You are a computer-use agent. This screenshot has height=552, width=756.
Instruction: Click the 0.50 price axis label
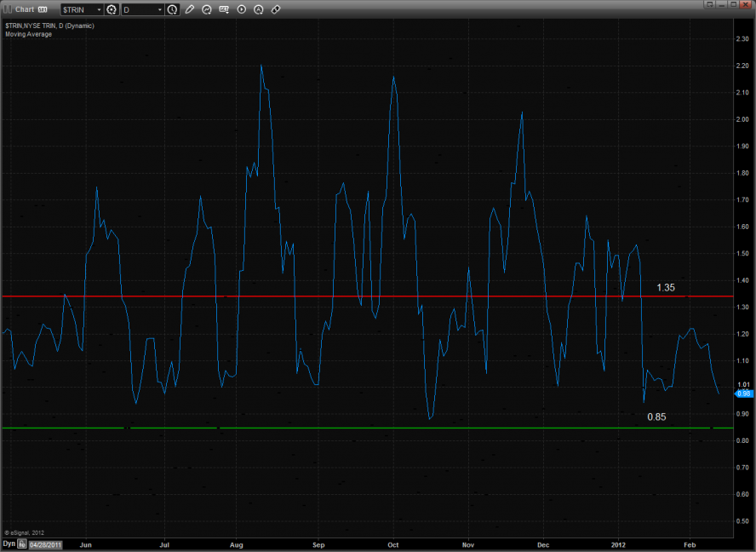[x=742, y=521]
